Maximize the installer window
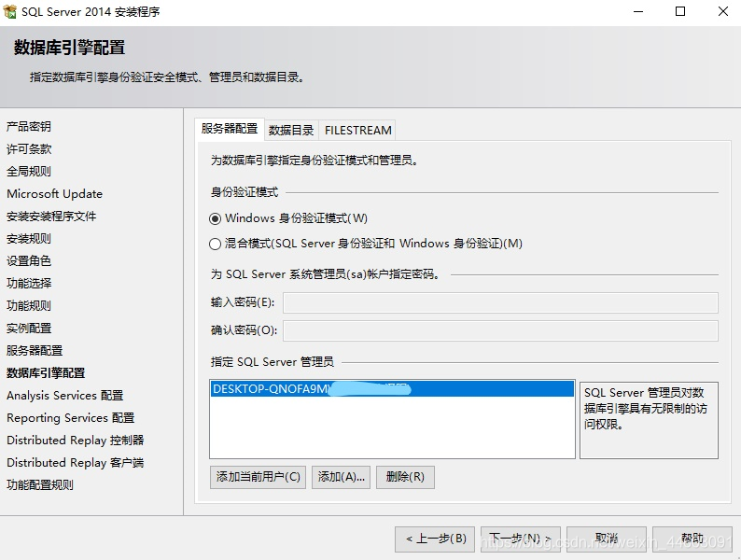Image resolution: width=741 pixels, height=560 pixels. [680, 11]
